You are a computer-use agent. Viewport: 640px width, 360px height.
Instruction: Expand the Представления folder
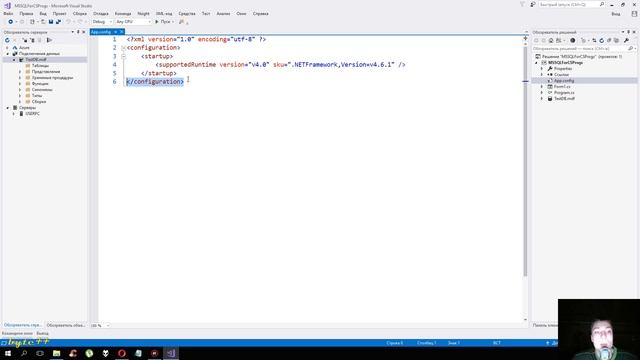pyautogui.click(x=20, y=71)
